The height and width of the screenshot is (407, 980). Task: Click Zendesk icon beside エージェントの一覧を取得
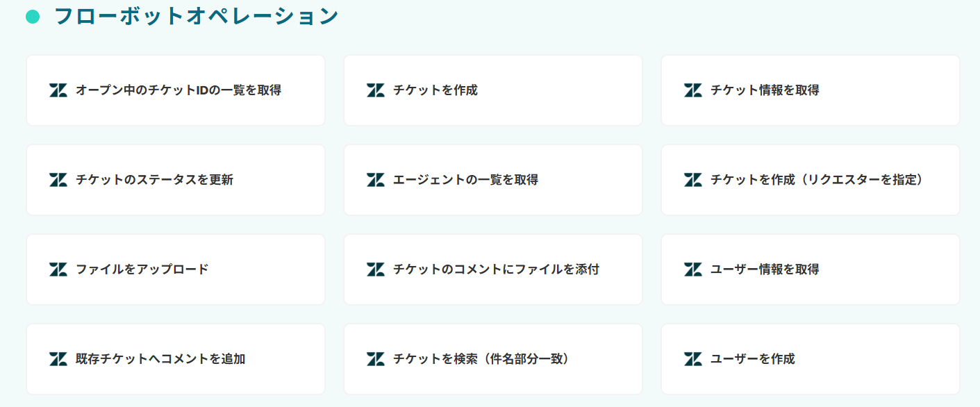[x=376, y=180]
